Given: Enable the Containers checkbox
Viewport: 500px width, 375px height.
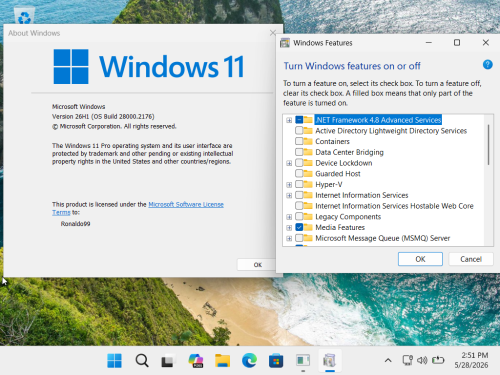Looking at the screenshot, I should click(299, 141).
